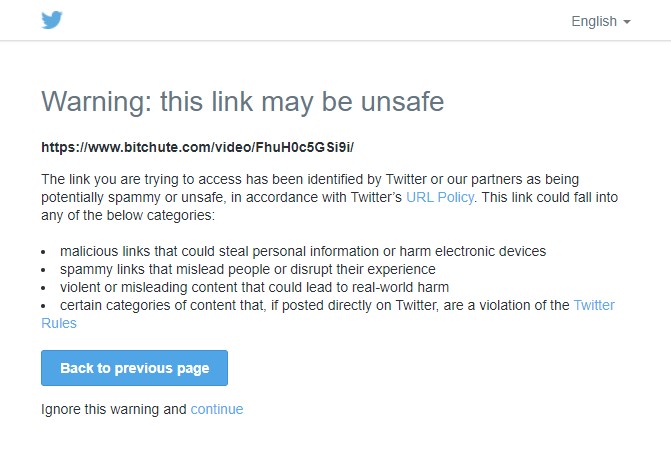Click the malicious links bullet text
Screen dimensions: 671x472
(x=302, y=251)
